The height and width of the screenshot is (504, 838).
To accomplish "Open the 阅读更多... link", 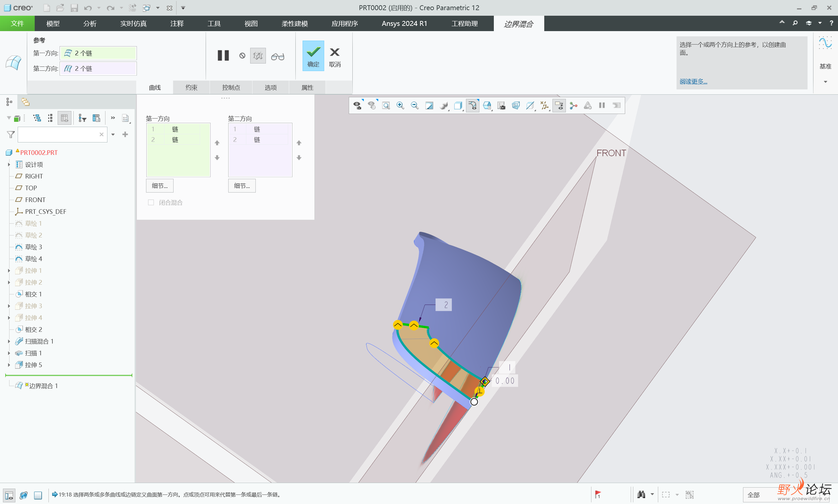I will (x=693, y=82).
